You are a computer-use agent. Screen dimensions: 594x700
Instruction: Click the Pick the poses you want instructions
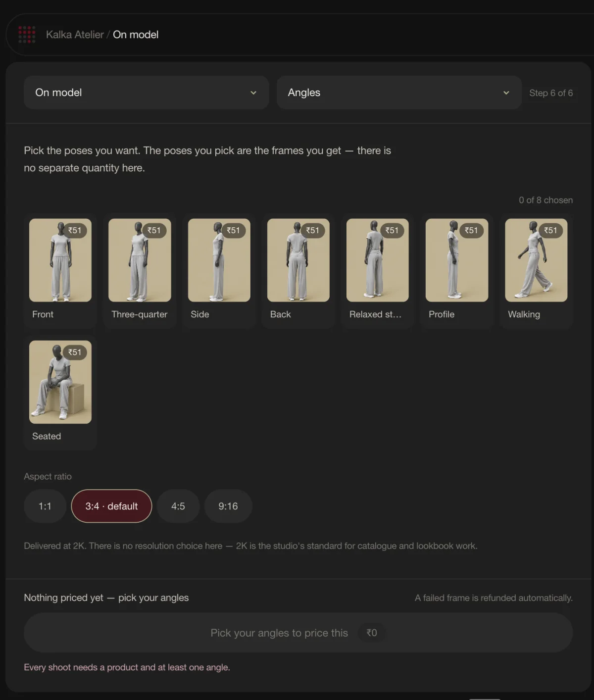(207, 159)
